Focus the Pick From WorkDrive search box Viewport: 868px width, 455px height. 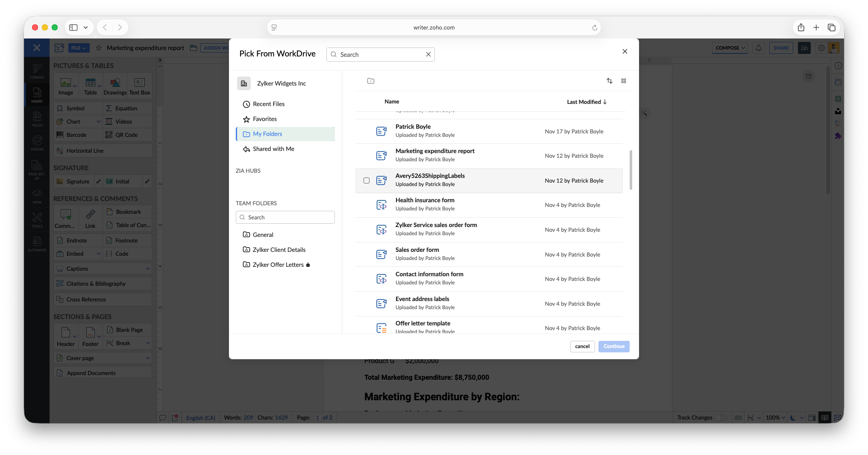pyautogui.click(x=381, y=54)
